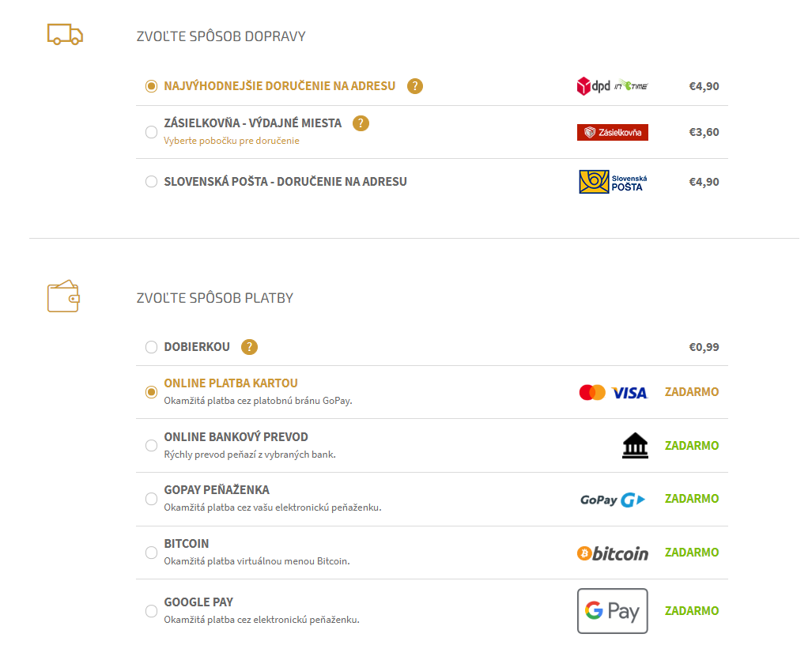The image size is (812, 649).
Task: Click the red Zásielkovňa logo
Action: click(x=613, y=133)
